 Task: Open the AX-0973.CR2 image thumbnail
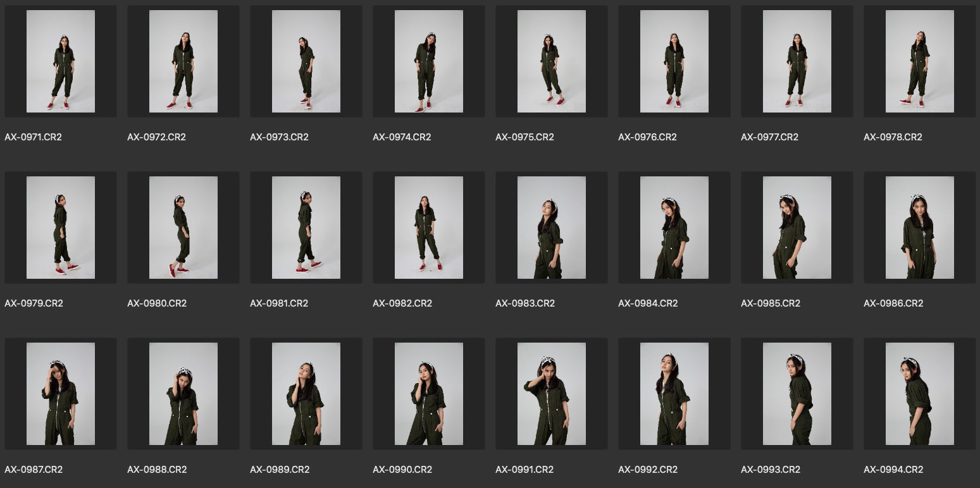(x=306, y=61)
